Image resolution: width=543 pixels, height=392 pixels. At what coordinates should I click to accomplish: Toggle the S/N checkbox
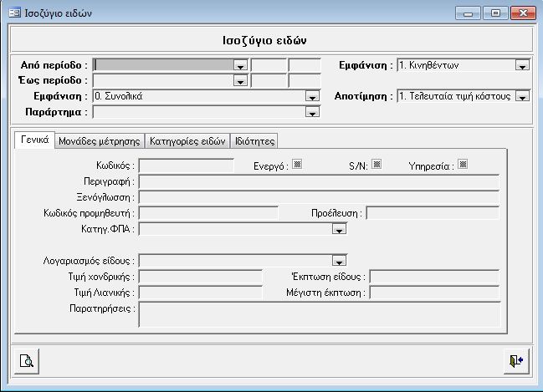pos(377,165)
